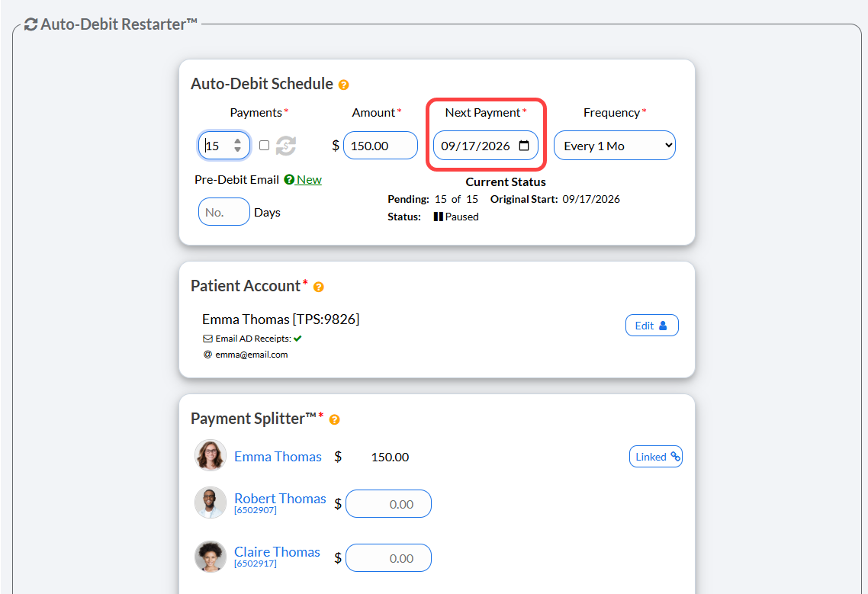Click the Amount field showing 150.00
Screen dimensions: 868x594
381,146
